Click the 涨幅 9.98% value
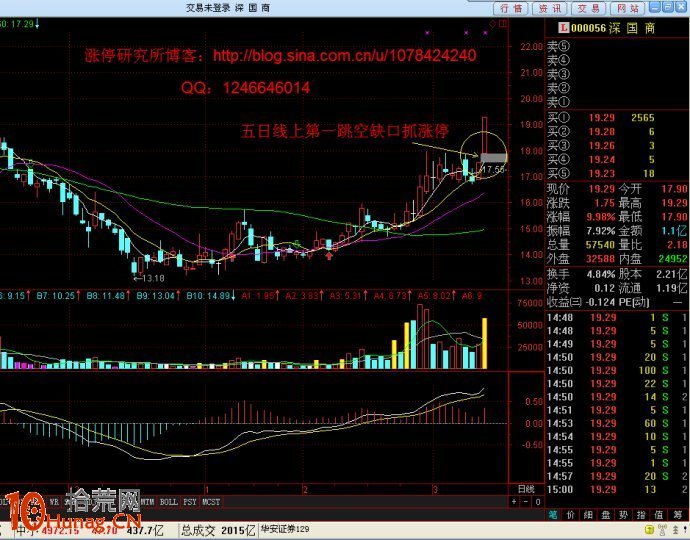The height and width of the screenshot is (540, 690). tap(601, 217)
